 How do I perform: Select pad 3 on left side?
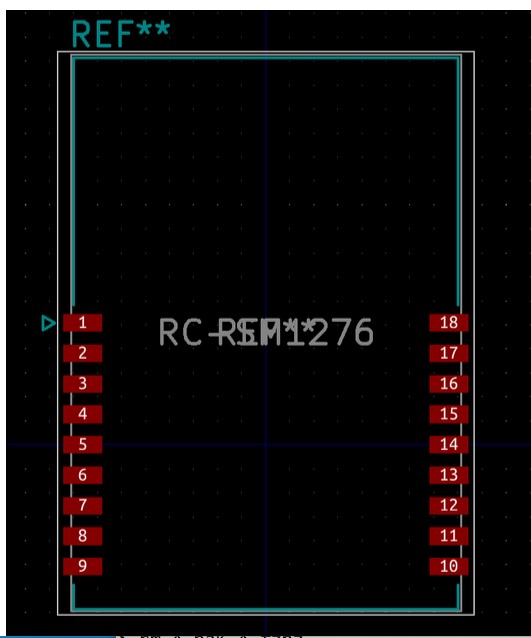83,384
